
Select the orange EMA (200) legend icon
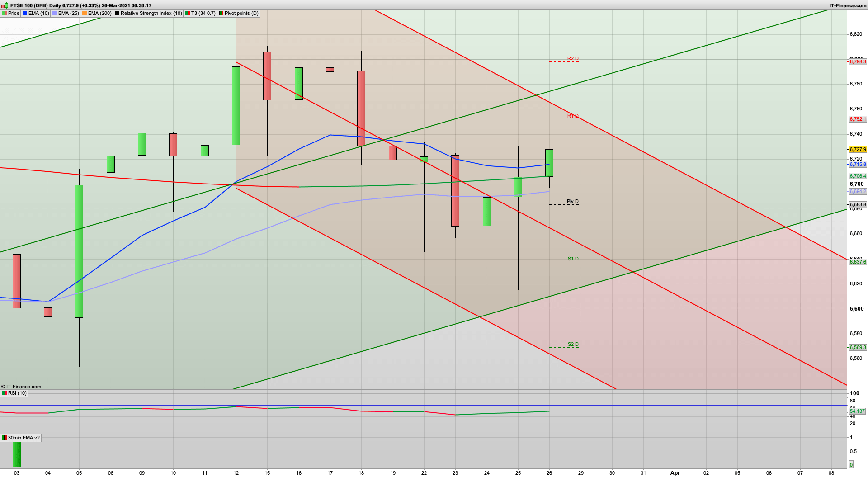[84, 13]
